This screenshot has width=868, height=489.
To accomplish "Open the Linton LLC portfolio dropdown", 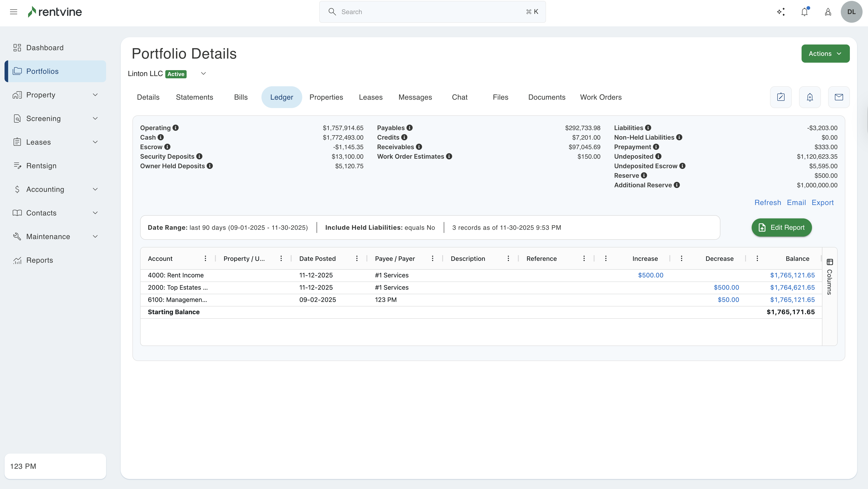I will pyautogui.click(x=203, y=74).
